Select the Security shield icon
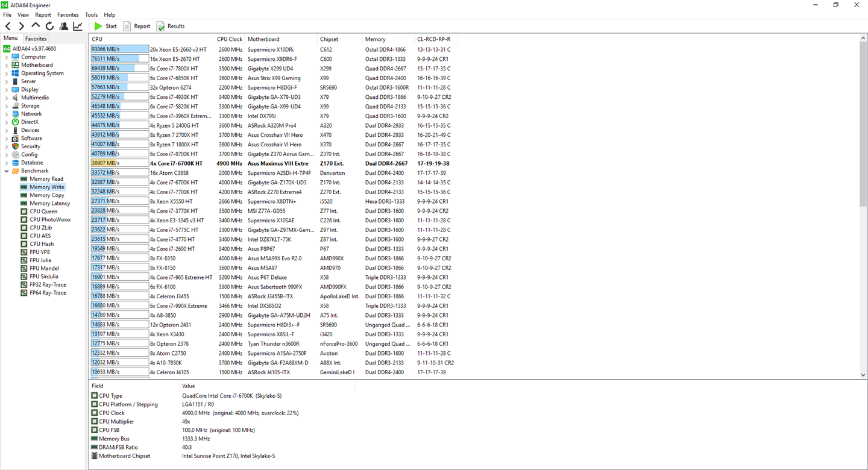 pyautogui.click(x=16, y=146)
